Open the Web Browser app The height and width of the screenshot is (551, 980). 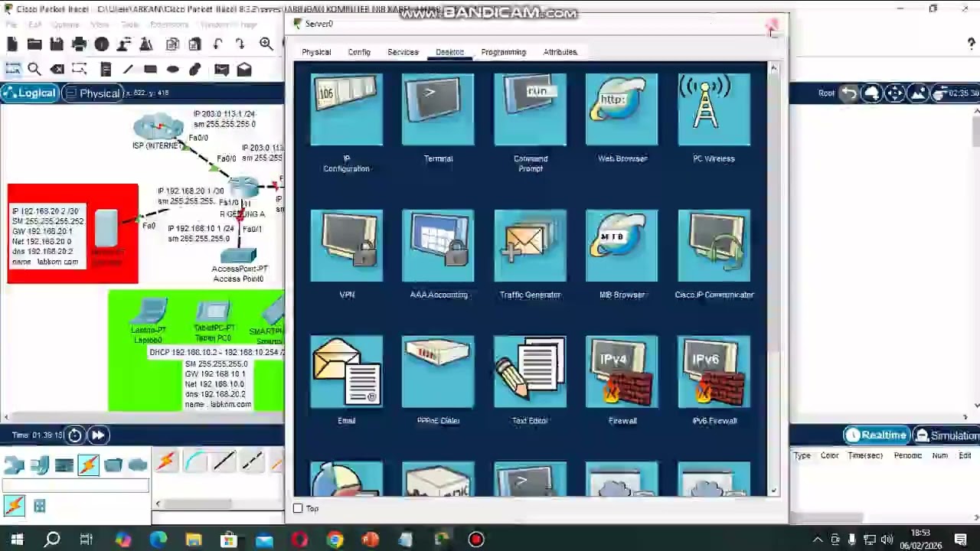coord(622,109)
